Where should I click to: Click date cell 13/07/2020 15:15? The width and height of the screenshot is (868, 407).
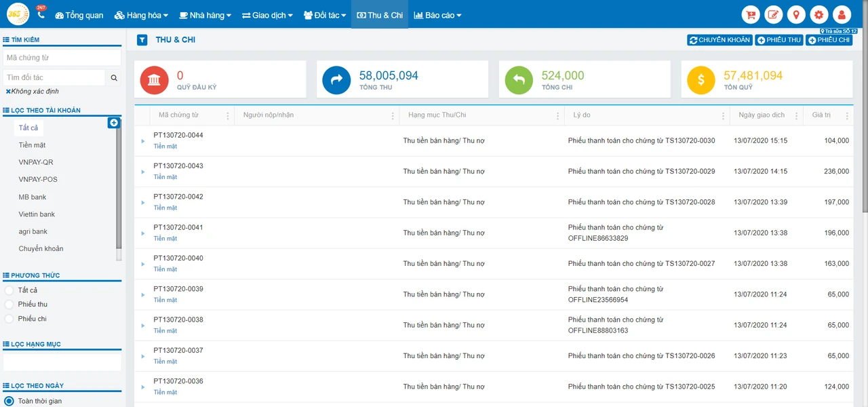coord(761,141)
